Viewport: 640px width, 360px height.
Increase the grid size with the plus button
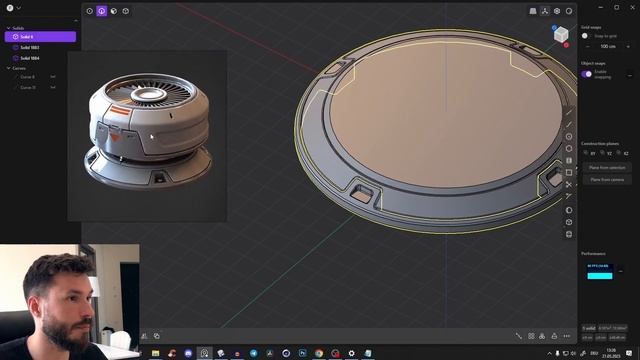[x=628, y=47]
